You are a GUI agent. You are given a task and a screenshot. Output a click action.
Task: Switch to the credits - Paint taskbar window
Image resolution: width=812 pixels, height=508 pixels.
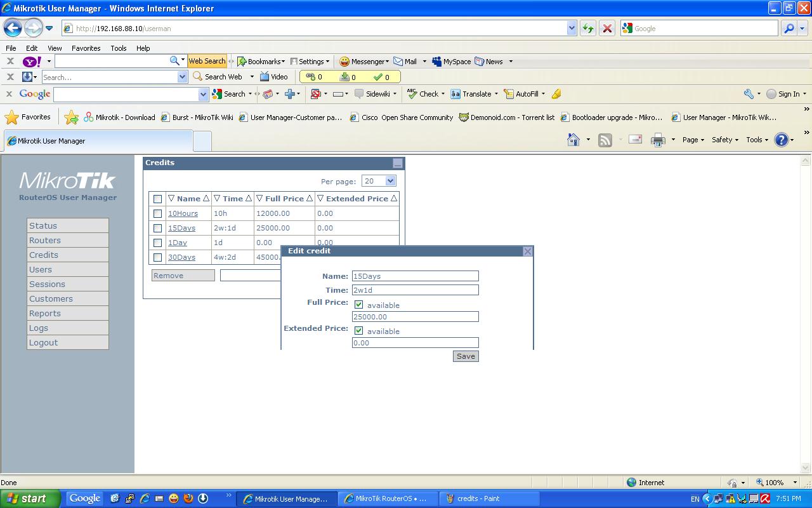[x=490, y=498]
